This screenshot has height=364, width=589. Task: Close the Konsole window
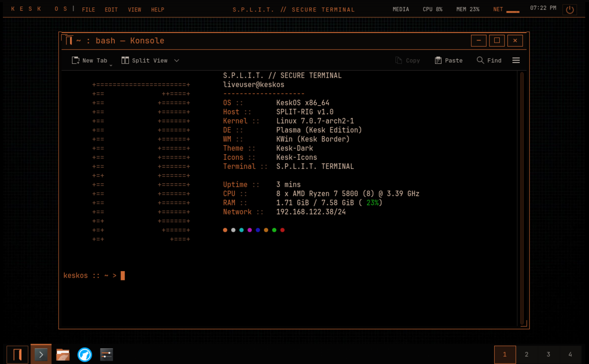click(x=515, y=41)
